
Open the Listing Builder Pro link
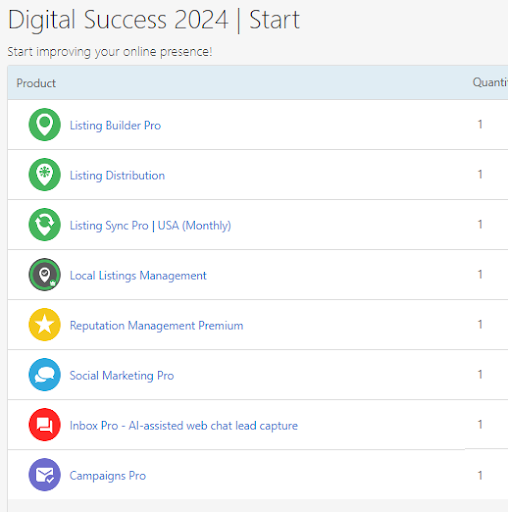pos(115,126)
